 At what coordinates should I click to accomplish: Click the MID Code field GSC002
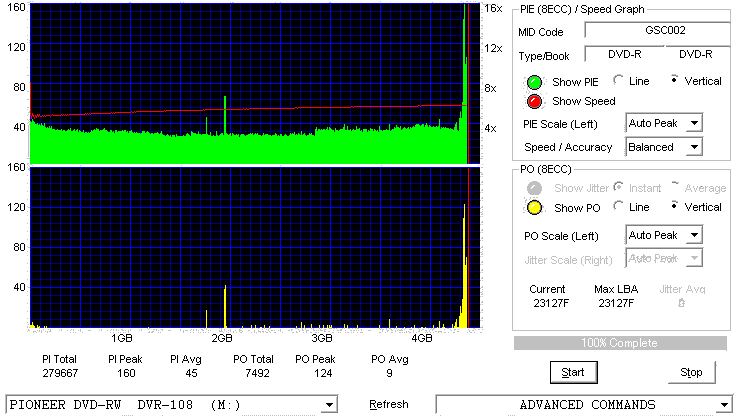[x=657, y=30]
